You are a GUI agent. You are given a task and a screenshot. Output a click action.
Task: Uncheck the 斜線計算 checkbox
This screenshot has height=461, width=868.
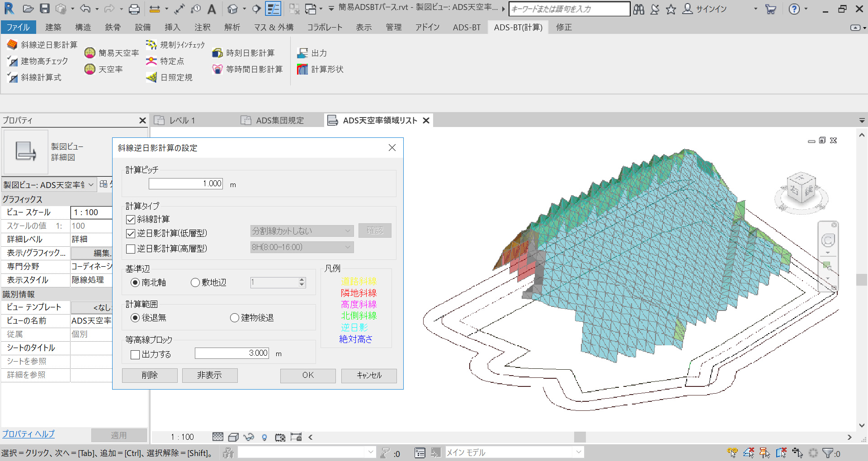131,220
